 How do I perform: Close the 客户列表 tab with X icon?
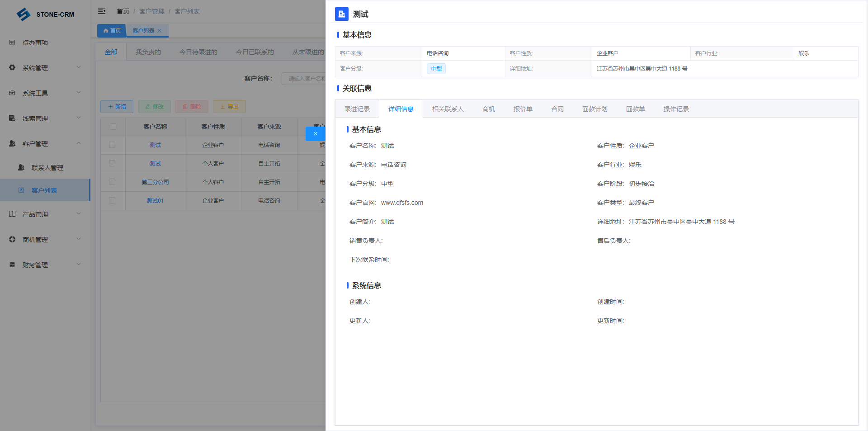[159, 31]
